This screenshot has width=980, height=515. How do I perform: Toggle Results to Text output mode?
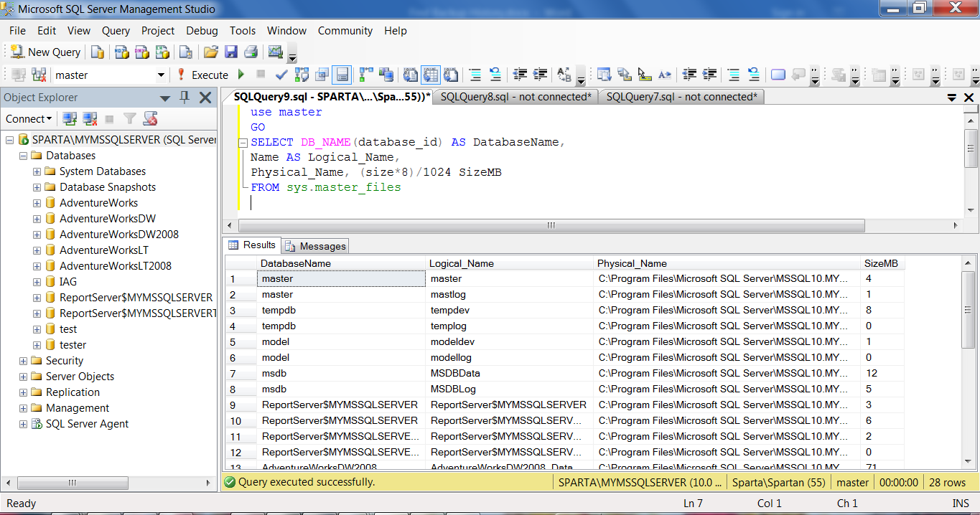(x=411, y=75)
